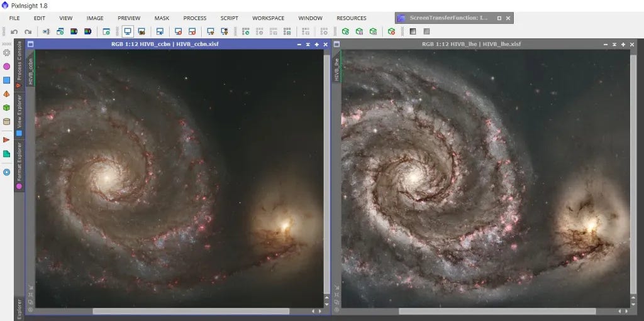Click the magenta circle icon in sidebar
Screen dimensions: 644x321
coord(7,67)
